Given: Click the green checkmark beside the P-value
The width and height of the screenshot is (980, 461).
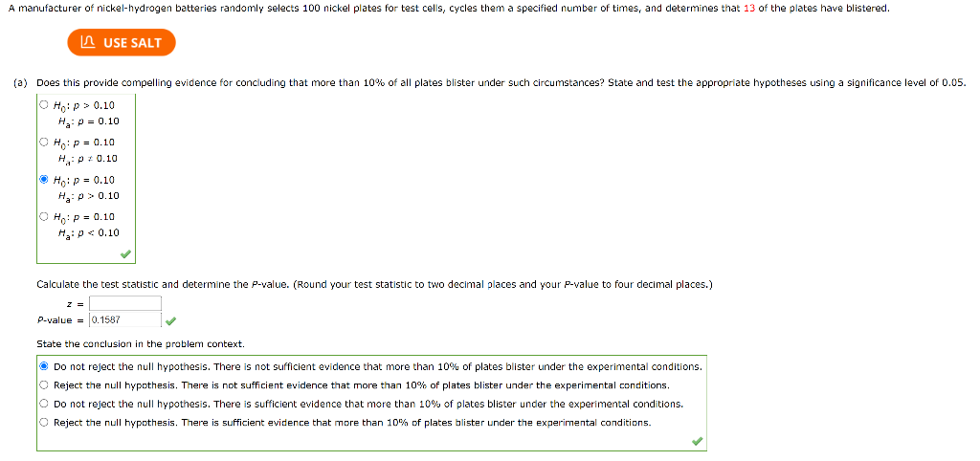Looking at the screenshot, I should [x=172, y=320].
